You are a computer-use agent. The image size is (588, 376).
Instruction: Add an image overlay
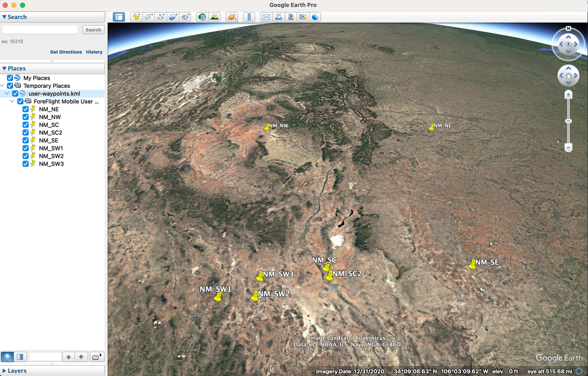tap(173, 17)
